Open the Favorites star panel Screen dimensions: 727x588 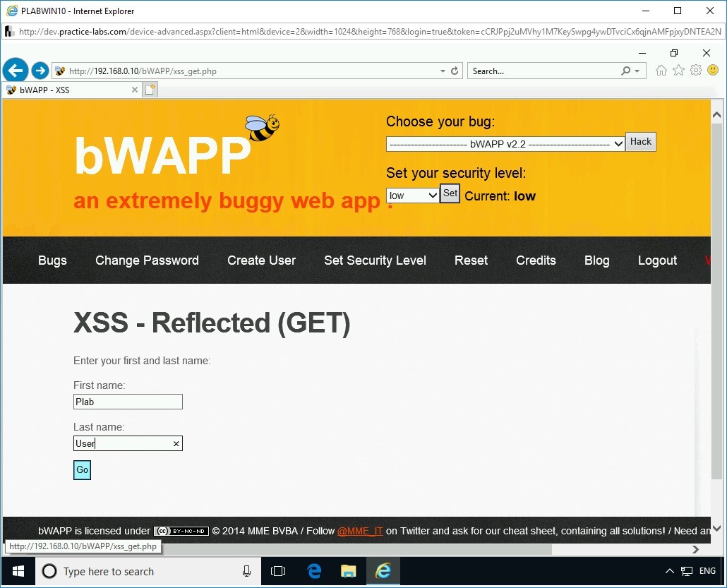pos(678,71)
